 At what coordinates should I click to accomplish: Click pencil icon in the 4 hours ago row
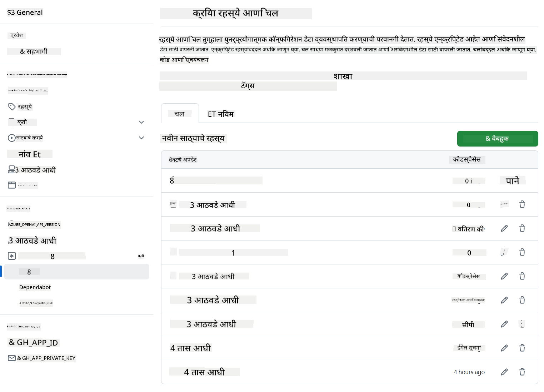(504, 372)
